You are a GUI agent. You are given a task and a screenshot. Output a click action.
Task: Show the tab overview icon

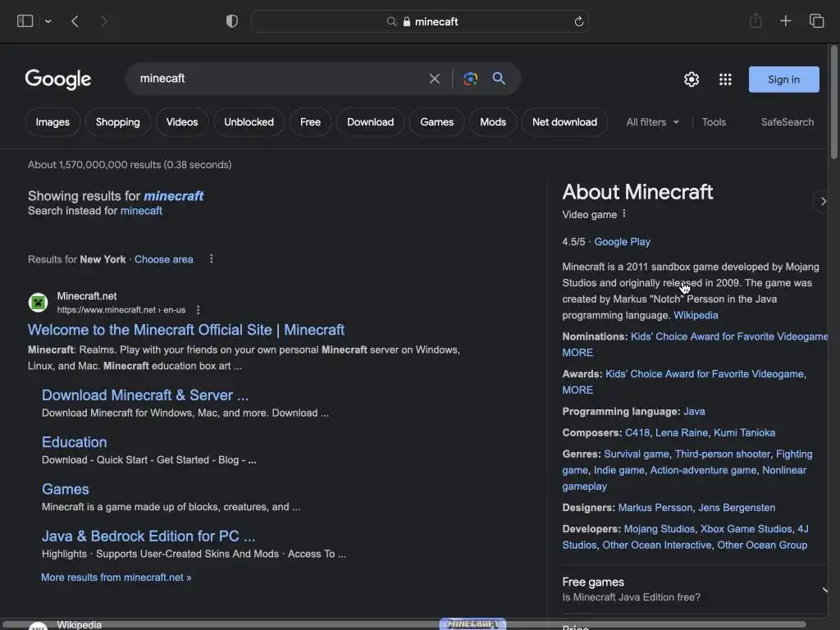click(816, 21)
